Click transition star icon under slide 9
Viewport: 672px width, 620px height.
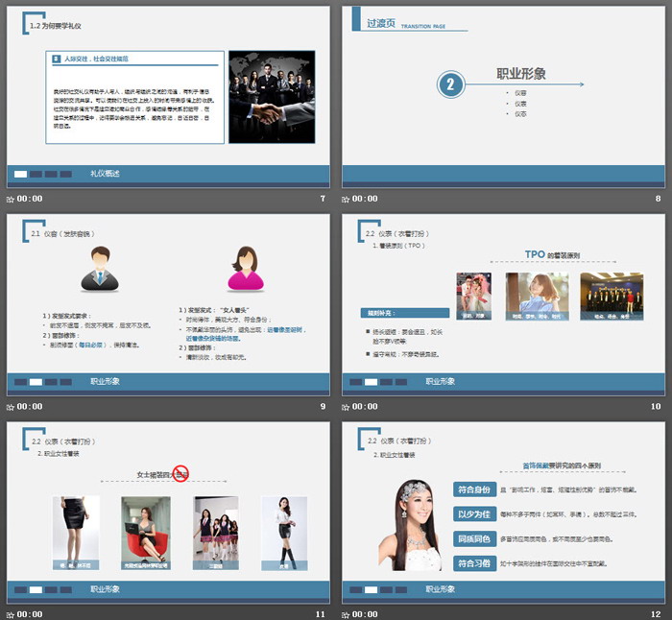tap(11, 406)
